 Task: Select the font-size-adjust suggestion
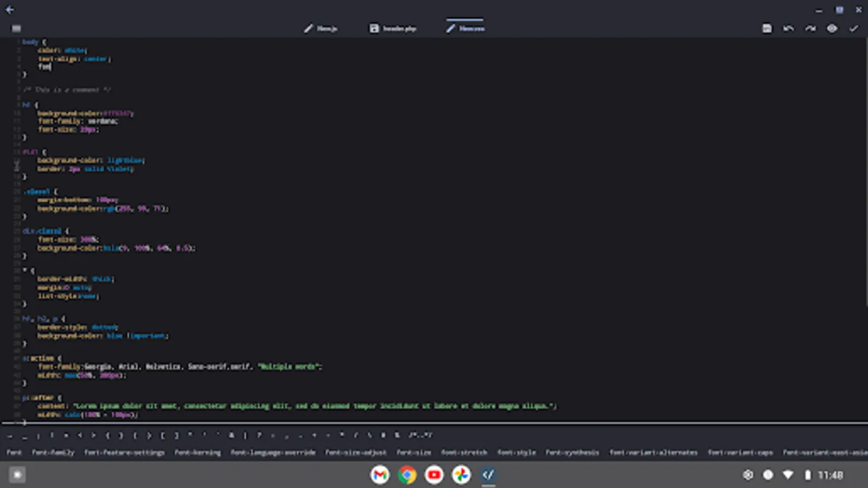(x=355, y=452)
